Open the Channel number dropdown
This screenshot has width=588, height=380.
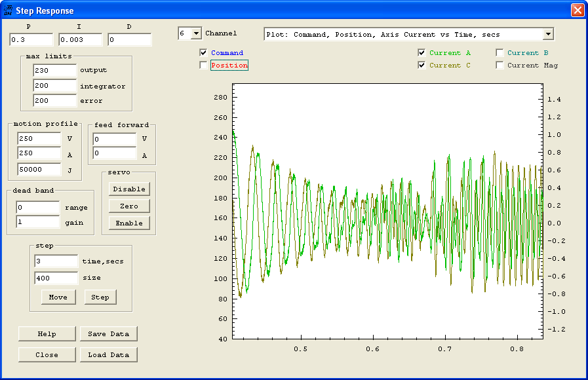point(195,33)
